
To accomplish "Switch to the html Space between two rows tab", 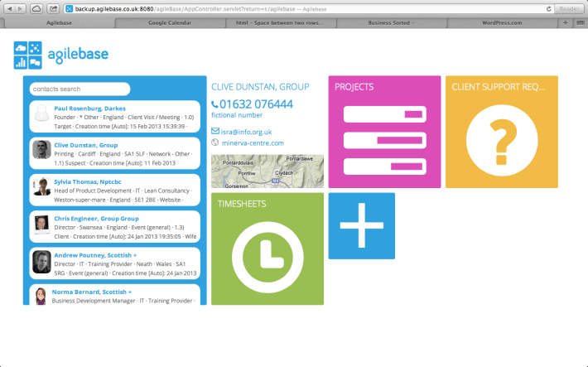I will point(280,23).
